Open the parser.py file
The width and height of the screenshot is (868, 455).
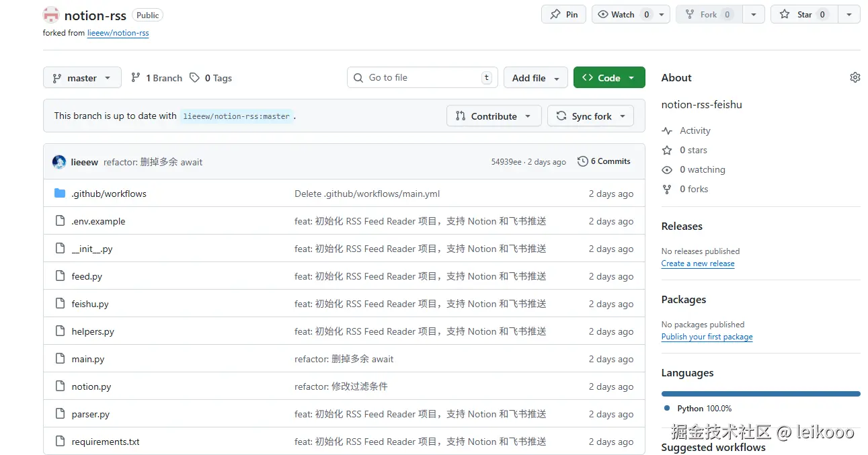[91, 414]
